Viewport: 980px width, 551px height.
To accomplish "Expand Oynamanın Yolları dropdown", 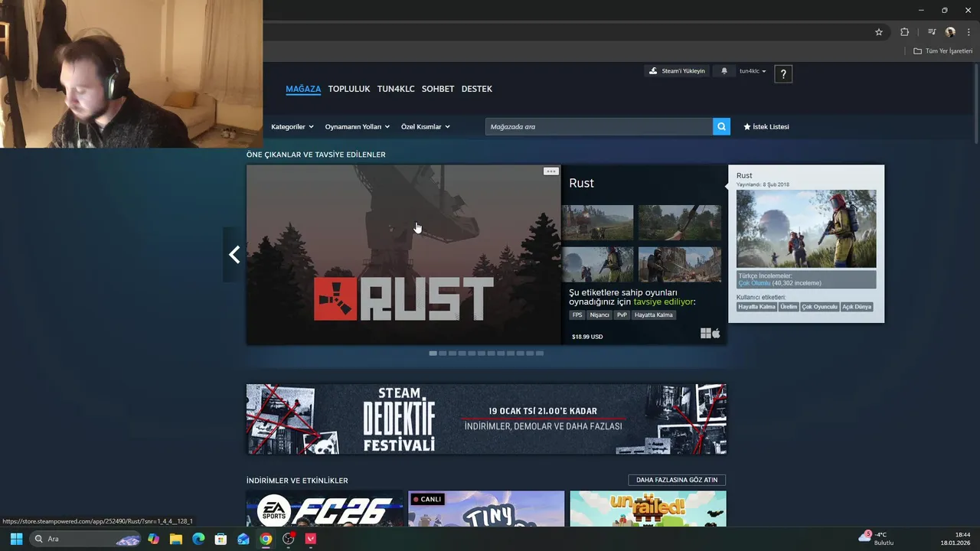I will click(x=358, y=126).
